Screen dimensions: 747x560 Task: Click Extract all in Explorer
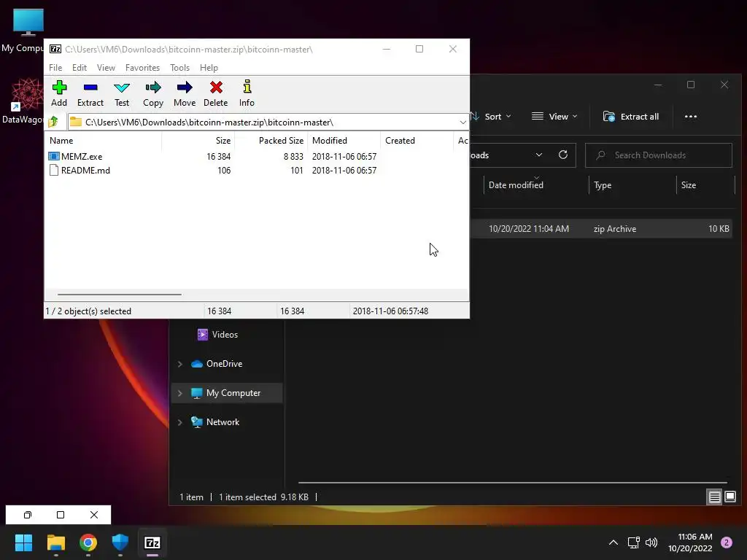(x=631, y=116)
